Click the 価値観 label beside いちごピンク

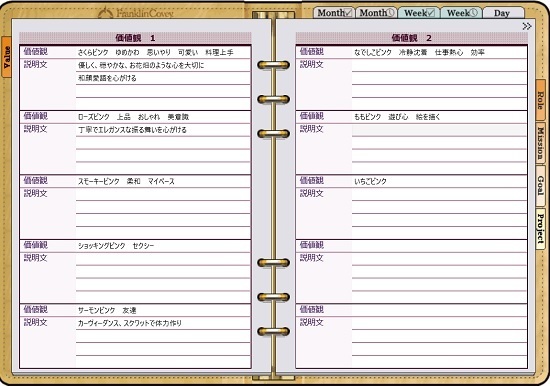click(311, 181)
